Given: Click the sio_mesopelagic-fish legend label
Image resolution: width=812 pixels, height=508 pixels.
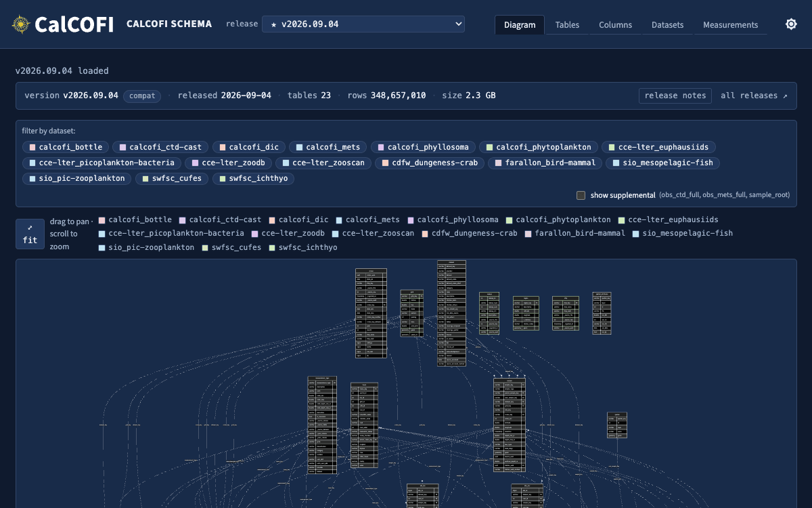Looking at the screenshot, I should 687,233.
